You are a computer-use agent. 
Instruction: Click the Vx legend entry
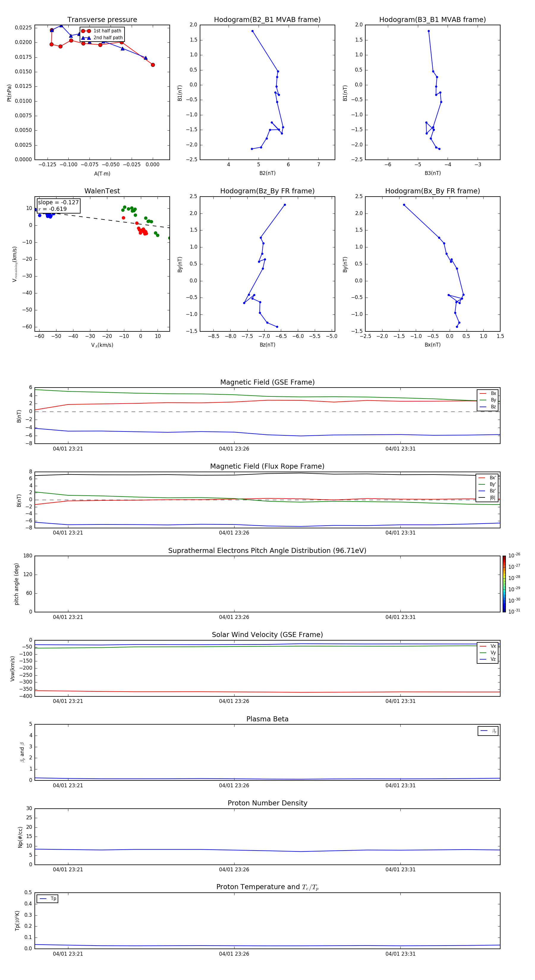tap(488, 646)
